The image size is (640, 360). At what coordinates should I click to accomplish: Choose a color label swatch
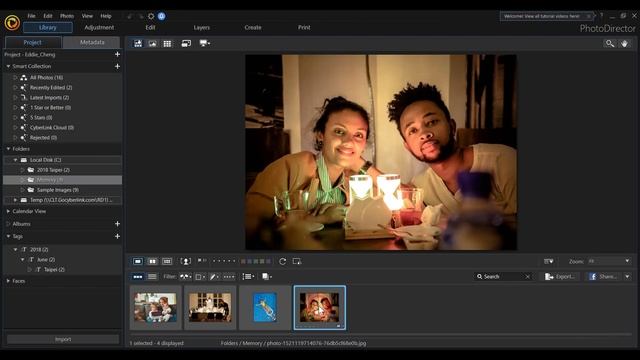256,261
